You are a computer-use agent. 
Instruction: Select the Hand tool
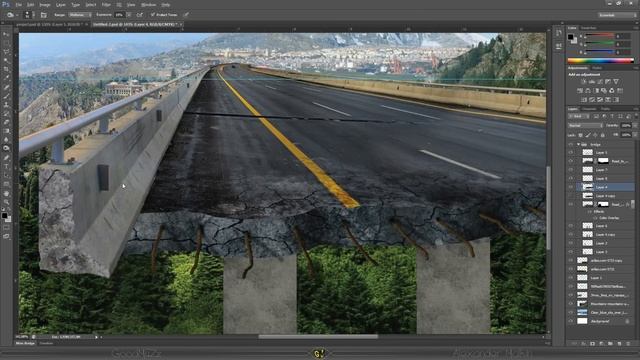point(6,193)
